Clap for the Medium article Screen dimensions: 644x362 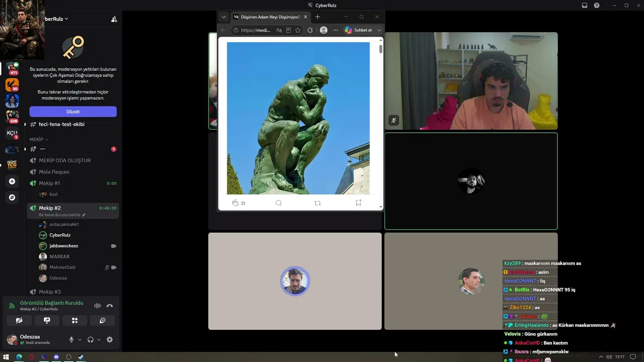[x=235, y=203]
